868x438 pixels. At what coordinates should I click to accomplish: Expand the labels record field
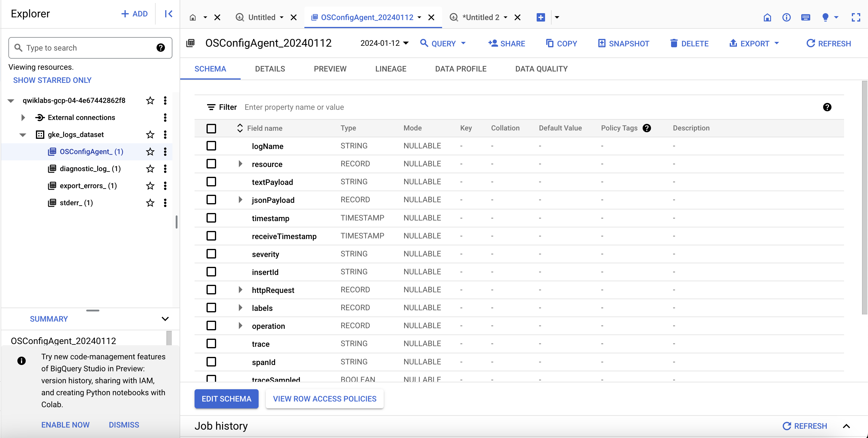(x=240, y=308)
